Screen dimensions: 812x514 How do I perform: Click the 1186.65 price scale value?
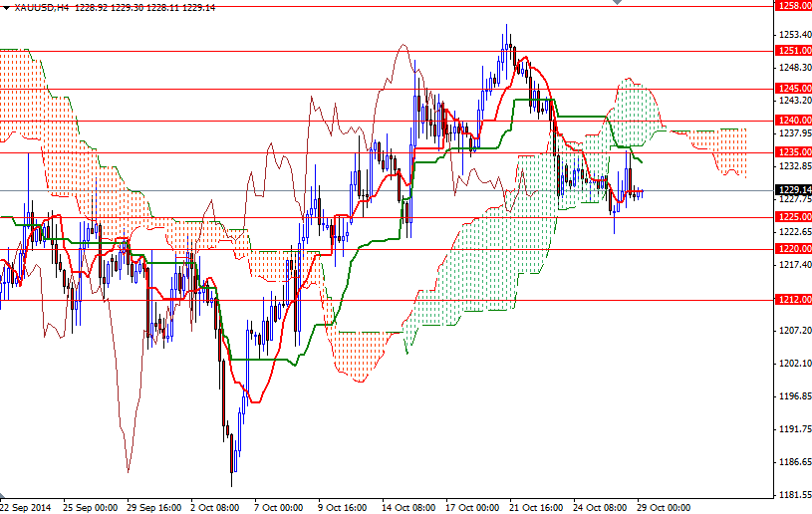click(x=794, y=462)
